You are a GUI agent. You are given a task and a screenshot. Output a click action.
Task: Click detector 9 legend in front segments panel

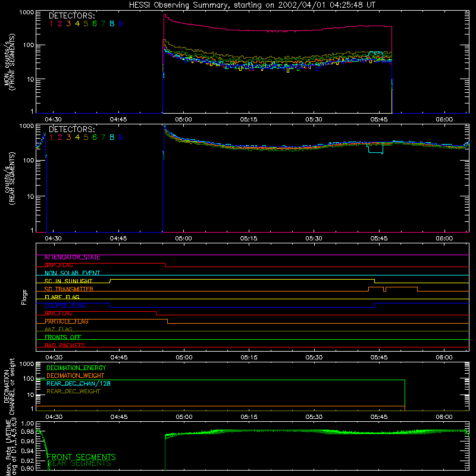tap(121, 24)
